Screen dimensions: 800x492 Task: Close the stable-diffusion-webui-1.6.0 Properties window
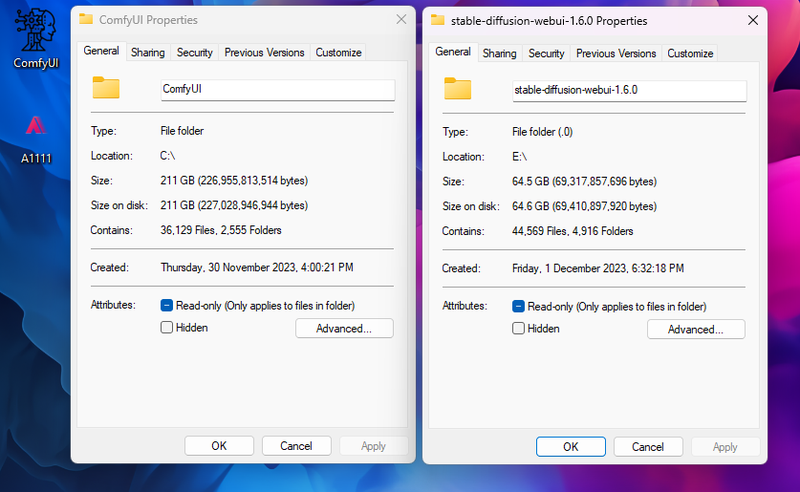click(753, 20)
